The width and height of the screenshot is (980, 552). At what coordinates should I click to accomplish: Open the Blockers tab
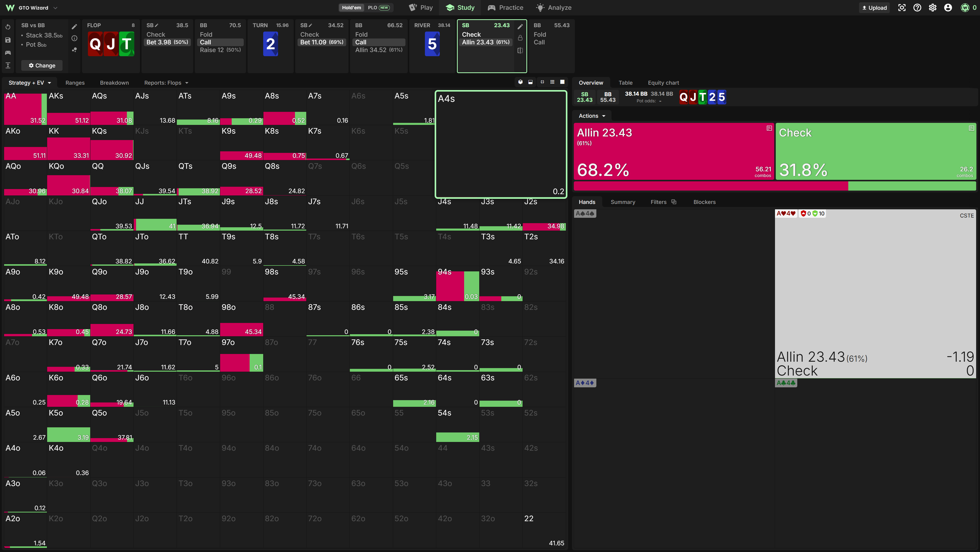coord(704,202)
